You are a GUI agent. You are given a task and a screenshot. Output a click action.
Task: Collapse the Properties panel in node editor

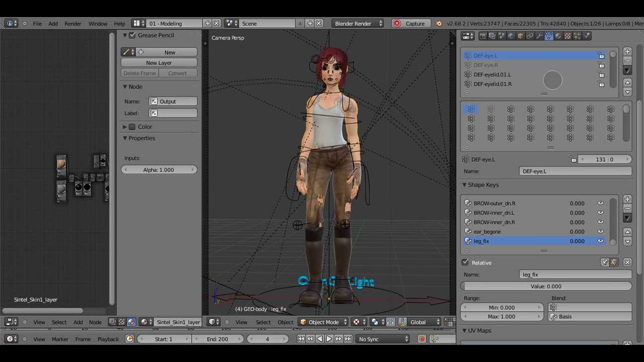point(125,138)
